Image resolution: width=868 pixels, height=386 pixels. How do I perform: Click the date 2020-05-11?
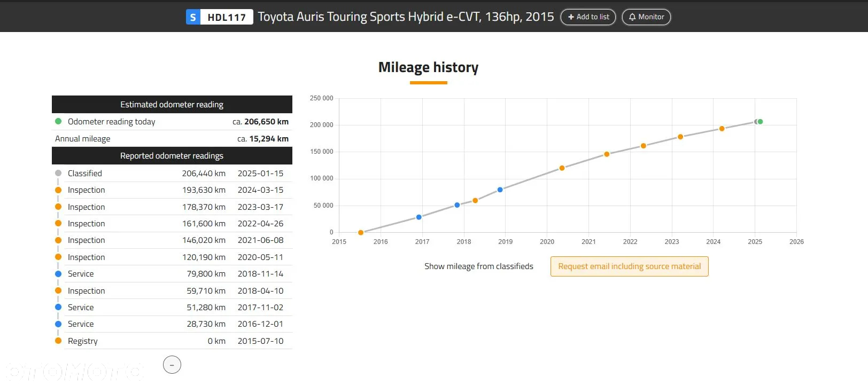[260, 257]
